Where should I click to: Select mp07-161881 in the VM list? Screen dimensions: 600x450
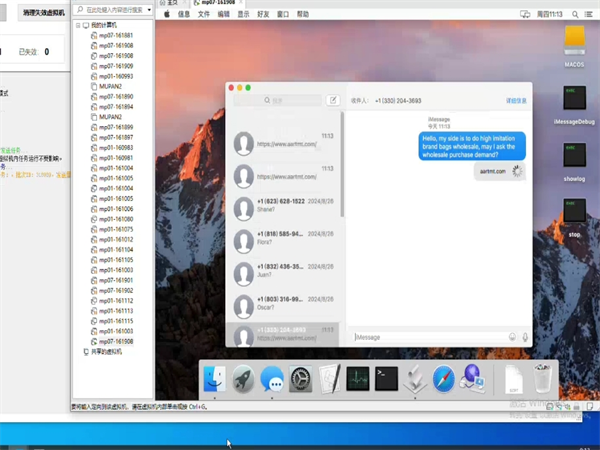pyautogui.click(x=110, y=35)
